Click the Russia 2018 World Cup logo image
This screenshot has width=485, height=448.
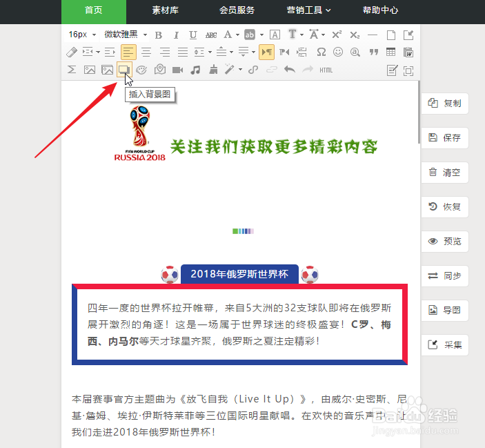(x=140, y=133)
